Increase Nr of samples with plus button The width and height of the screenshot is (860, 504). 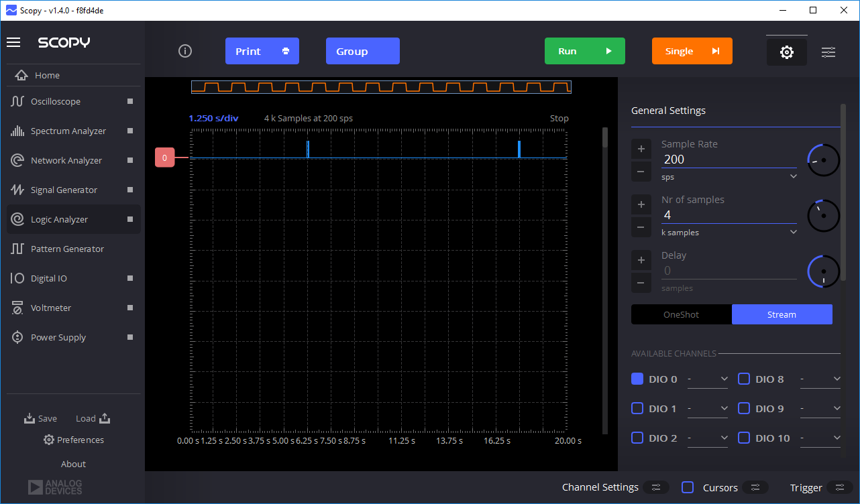pyautogui.click(x=641, y=204)
